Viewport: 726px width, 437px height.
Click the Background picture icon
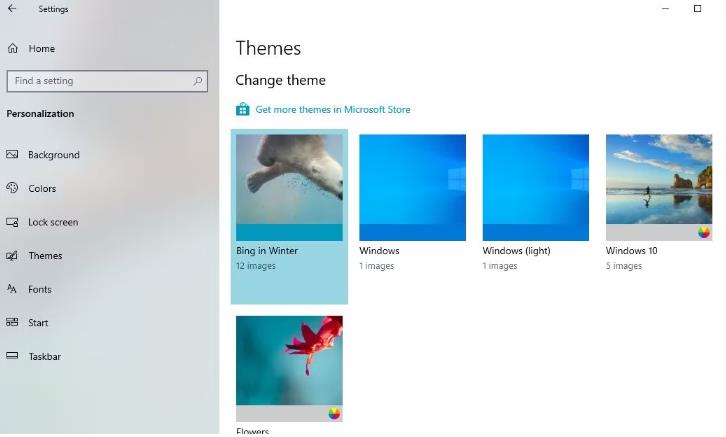coord(12,155)
